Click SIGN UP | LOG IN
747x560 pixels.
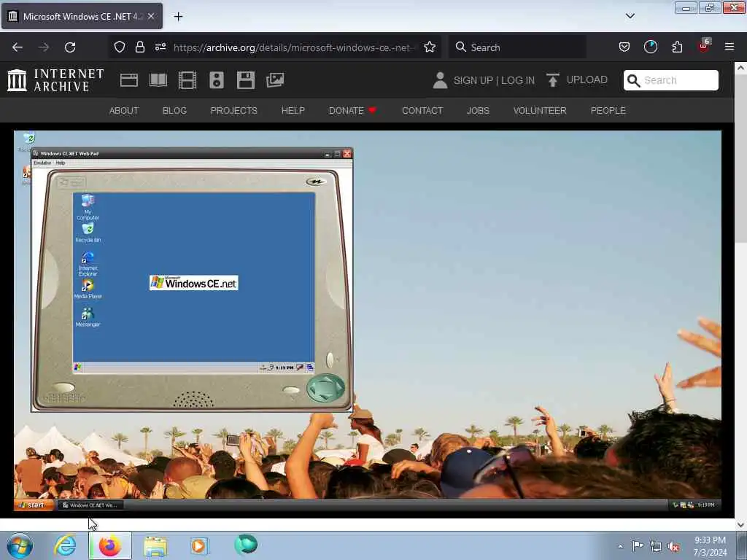(494, 80)
